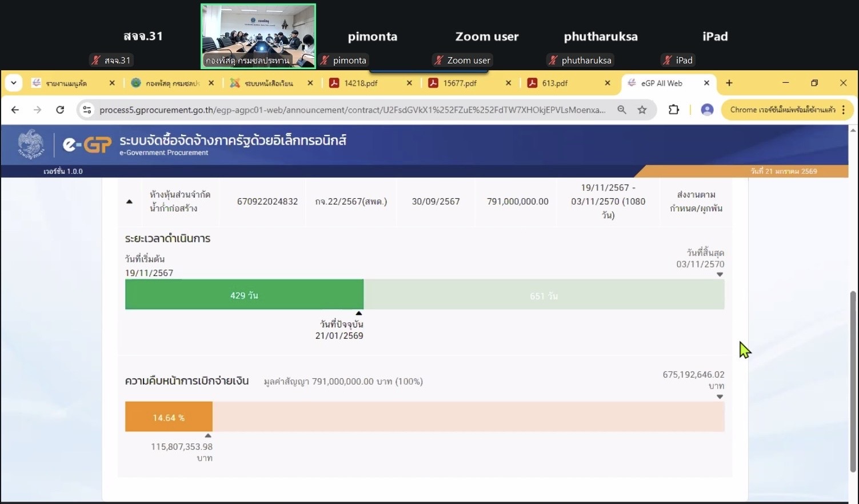The height and width of the screenshot is (504, 859).
Task: Click the orange 14.64 % disbursement bar
Action: coord(169,417)
